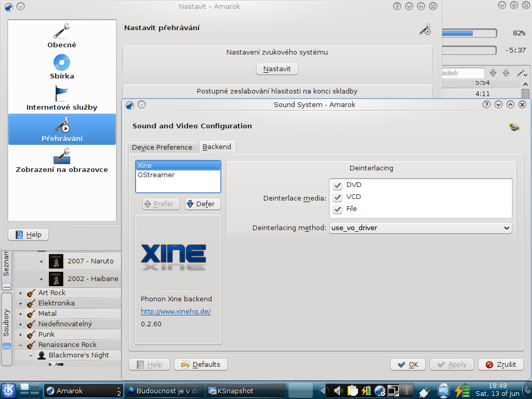The width and height of the screenshot is (532, 399).
Task: Expand the Punk genre
Action: click(21, 335)
